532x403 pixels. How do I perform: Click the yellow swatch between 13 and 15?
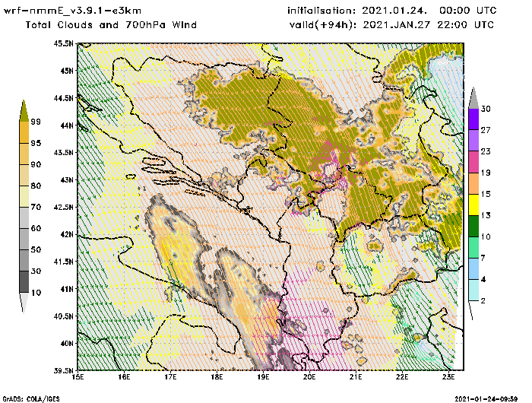click(473, 205)
